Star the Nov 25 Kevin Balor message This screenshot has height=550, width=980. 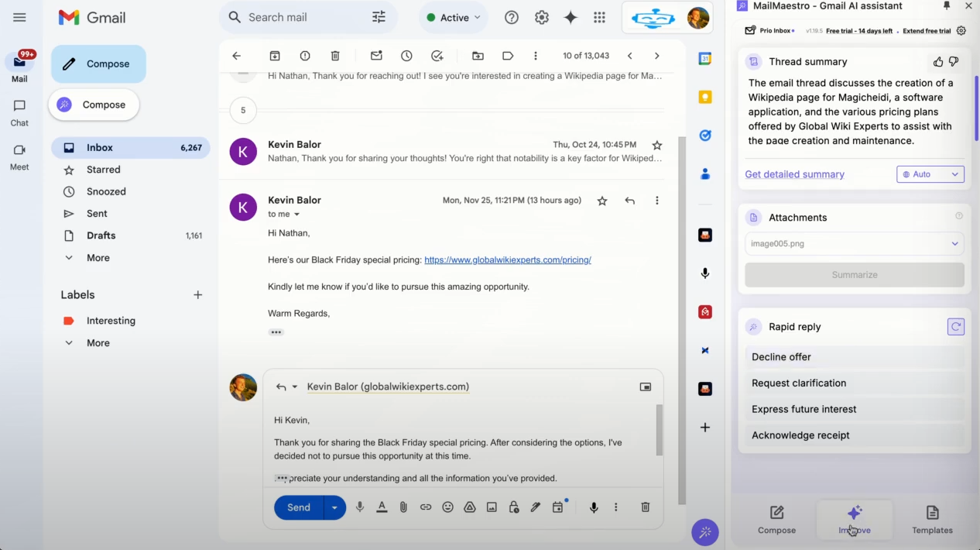[x=602, y=201]
